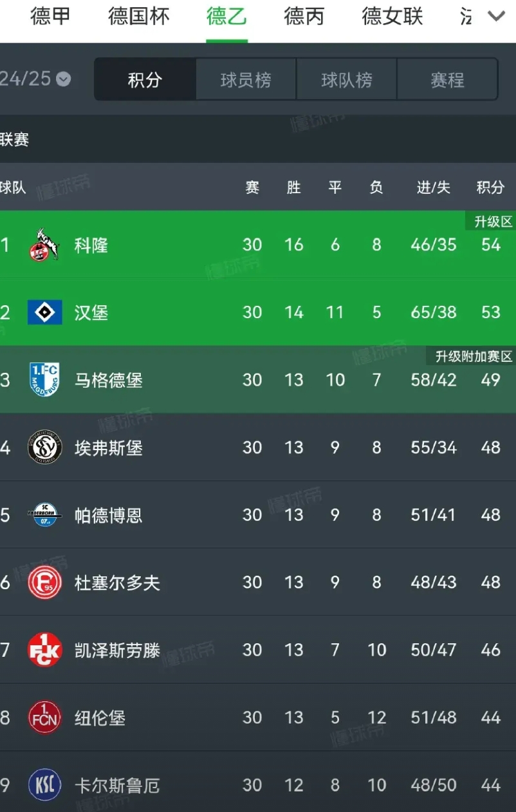516x812 pixels.
Task: Switch to the 德甲 league tab
Action: point(50,16)
